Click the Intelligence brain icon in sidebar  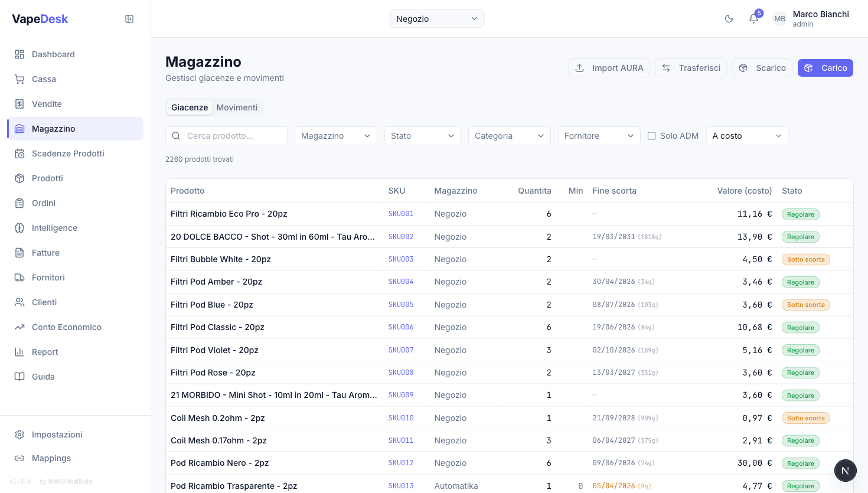(19, 228)
